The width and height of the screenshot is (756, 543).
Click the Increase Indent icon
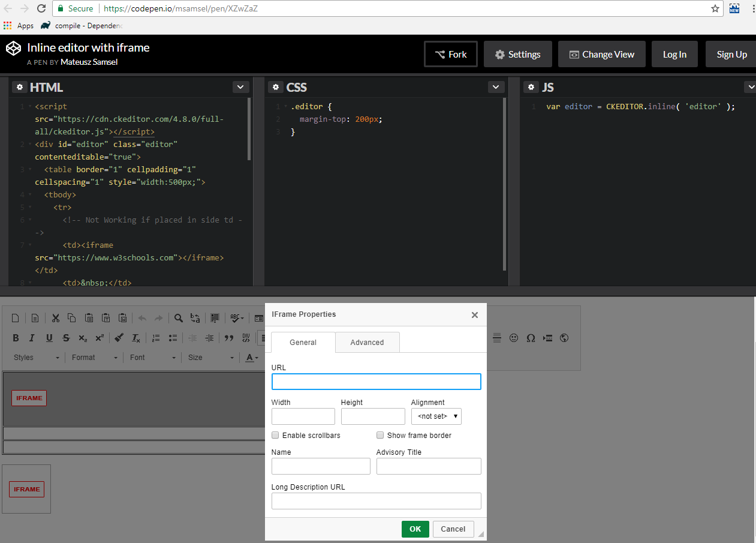click(209, 338)
